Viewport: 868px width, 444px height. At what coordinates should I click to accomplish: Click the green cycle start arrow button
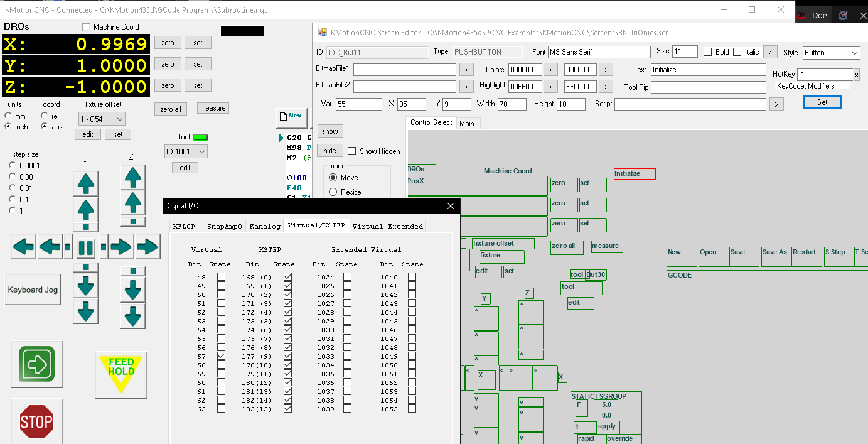click(x=37, y=364)
